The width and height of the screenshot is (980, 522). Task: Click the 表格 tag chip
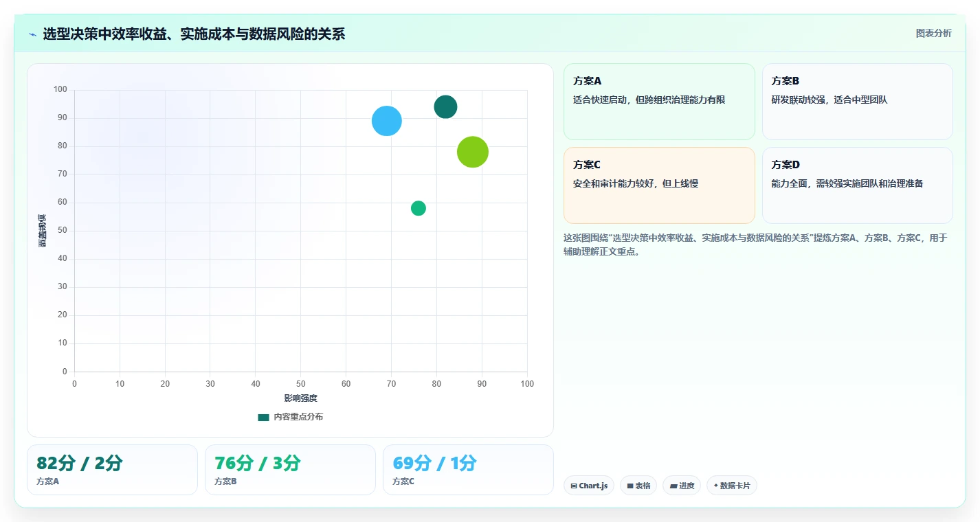tap(638, 486)
